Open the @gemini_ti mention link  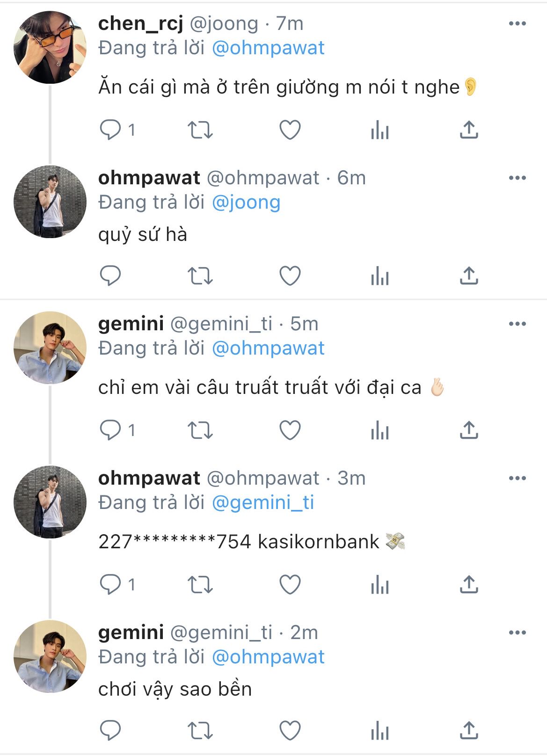click(x=263, y=502)
